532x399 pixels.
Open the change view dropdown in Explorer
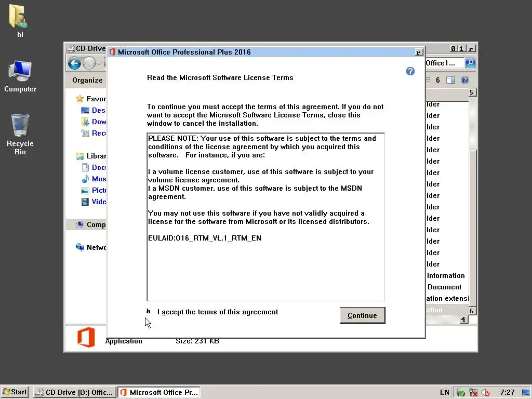(437, 80)
